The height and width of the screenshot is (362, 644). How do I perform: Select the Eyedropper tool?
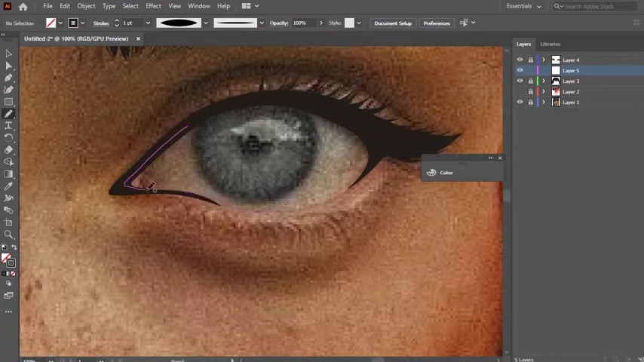click(8, 186)
